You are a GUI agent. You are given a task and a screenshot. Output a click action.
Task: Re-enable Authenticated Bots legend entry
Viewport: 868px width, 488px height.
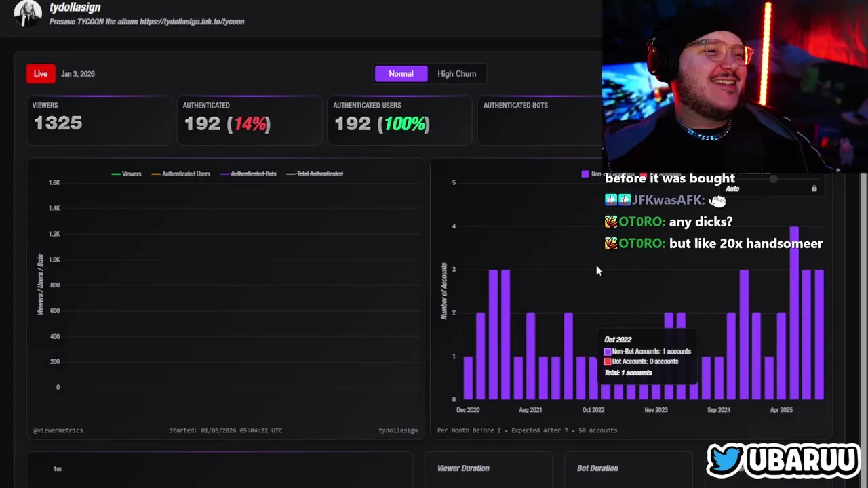coord(248,174)
